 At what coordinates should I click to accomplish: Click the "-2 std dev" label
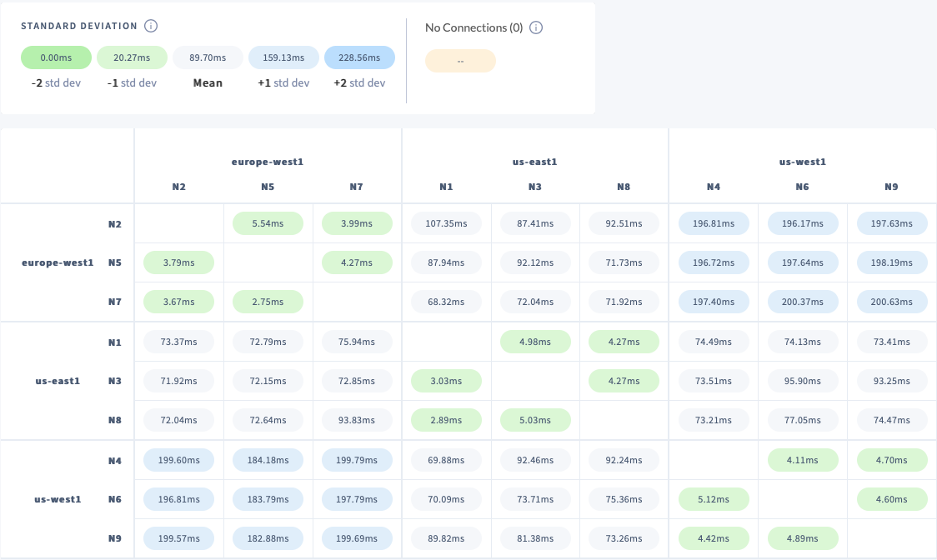[x=56, y=82]
